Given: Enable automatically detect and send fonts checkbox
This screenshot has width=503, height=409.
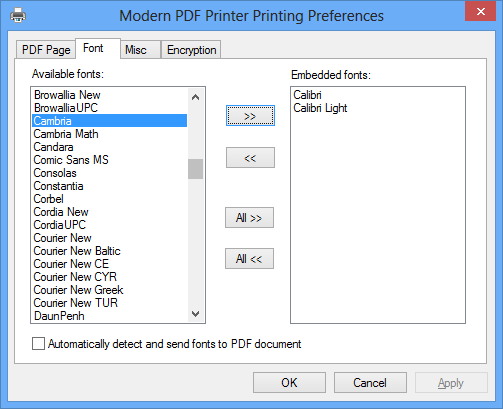Looking at the screenshot, I should coord(38,343).
